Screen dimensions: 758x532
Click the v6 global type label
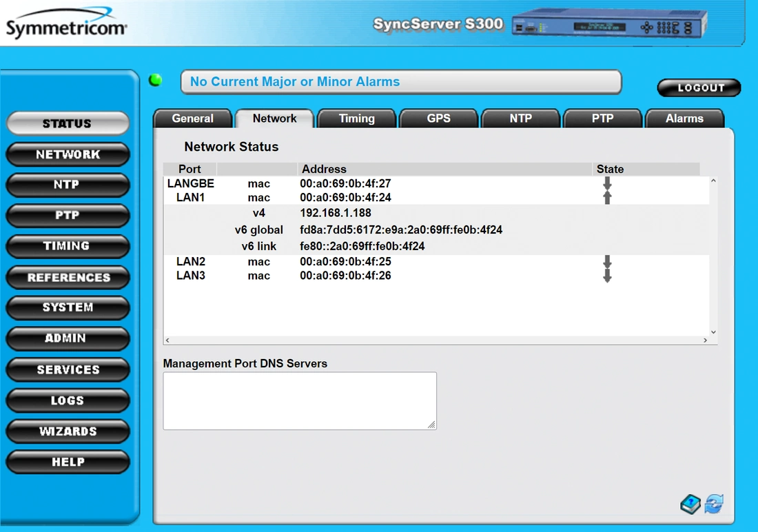pos(258,229)
